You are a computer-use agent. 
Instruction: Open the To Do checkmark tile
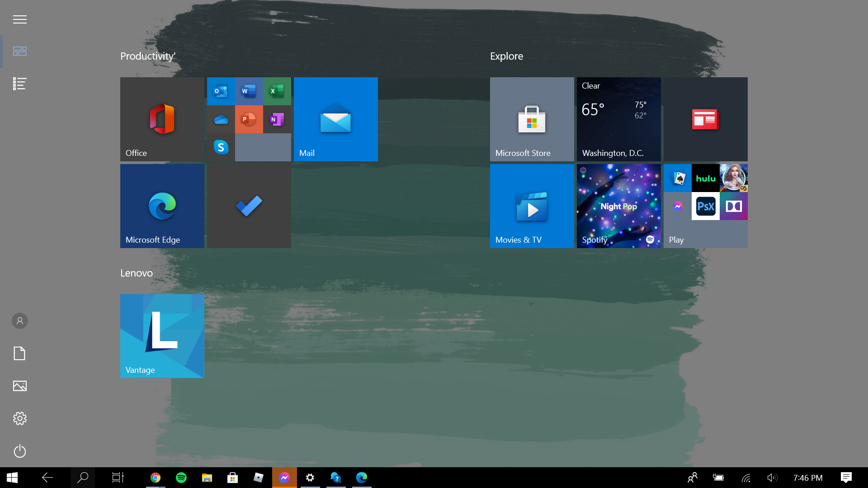[x=249, y=206]
